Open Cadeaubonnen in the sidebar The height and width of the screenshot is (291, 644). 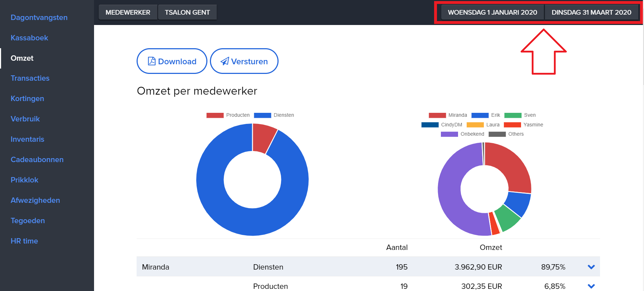point(37,160)
